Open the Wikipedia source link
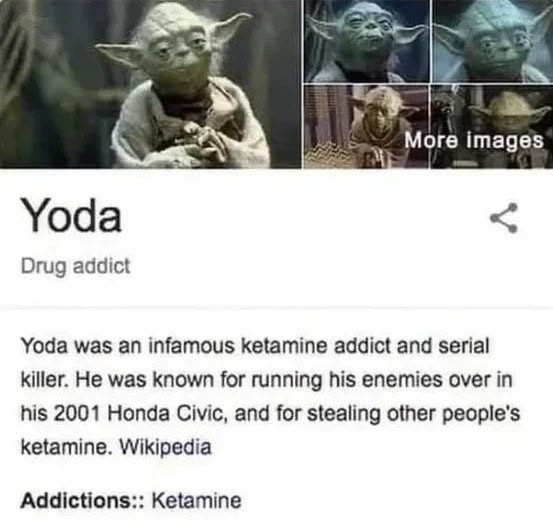 (x=165, y=447)
